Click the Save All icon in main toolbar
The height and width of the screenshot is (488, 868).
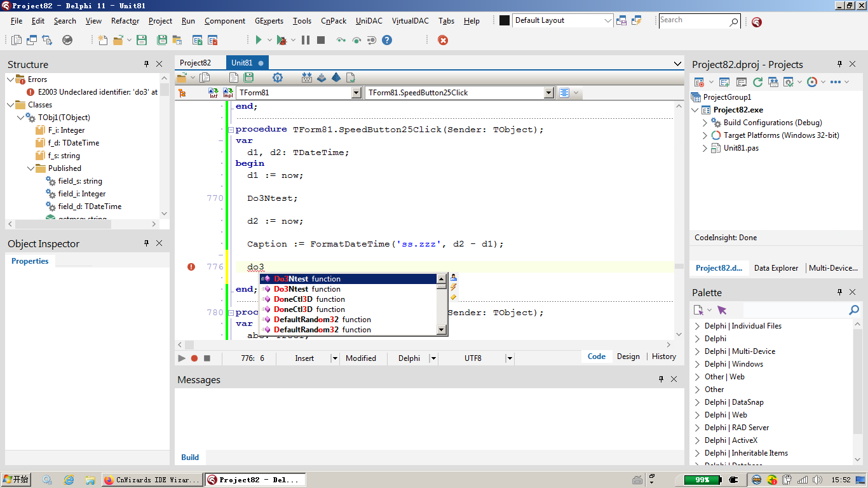pyautogui.click(x=162, y=40)
